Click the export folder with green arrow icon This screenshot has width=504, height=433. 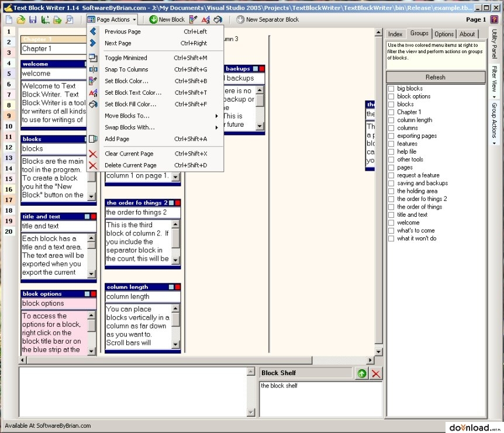point(57,20)
